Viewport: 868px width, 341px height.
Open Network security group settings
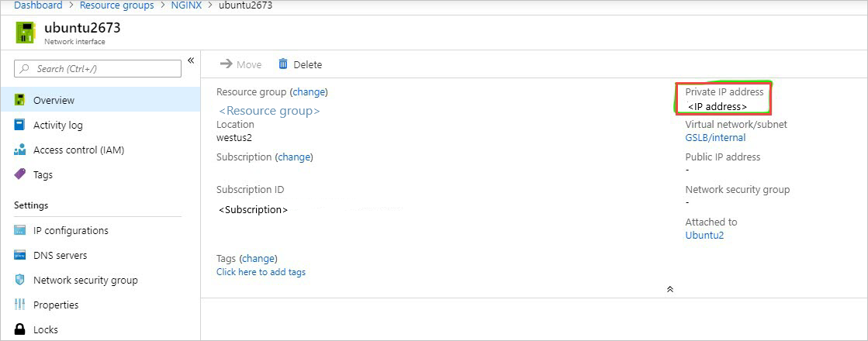pyautogui.click(x=100, y=281)
